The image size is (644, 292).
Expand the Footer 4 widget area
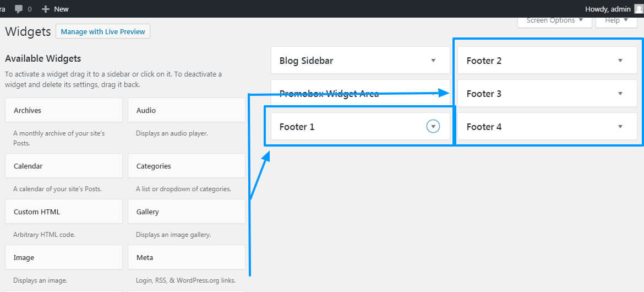click(620, 127)
